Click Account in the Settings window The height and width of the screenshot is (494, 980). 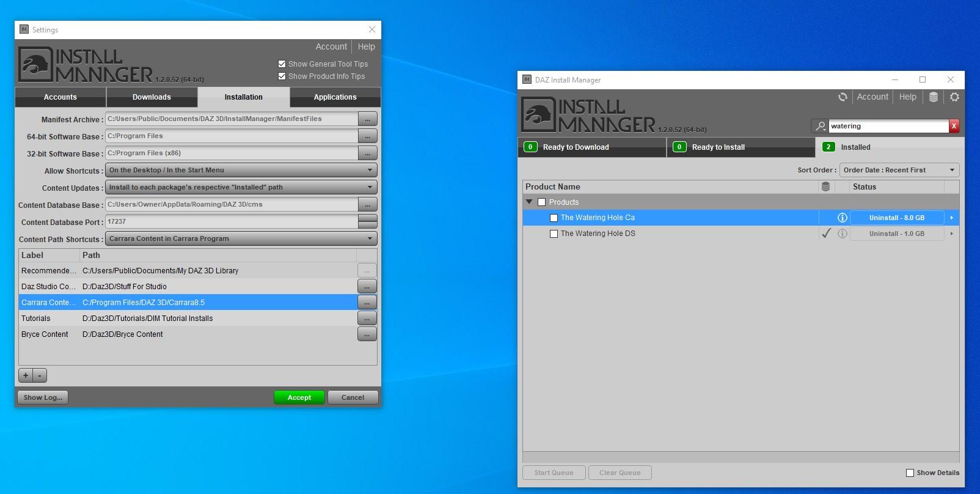coord(331,46)
